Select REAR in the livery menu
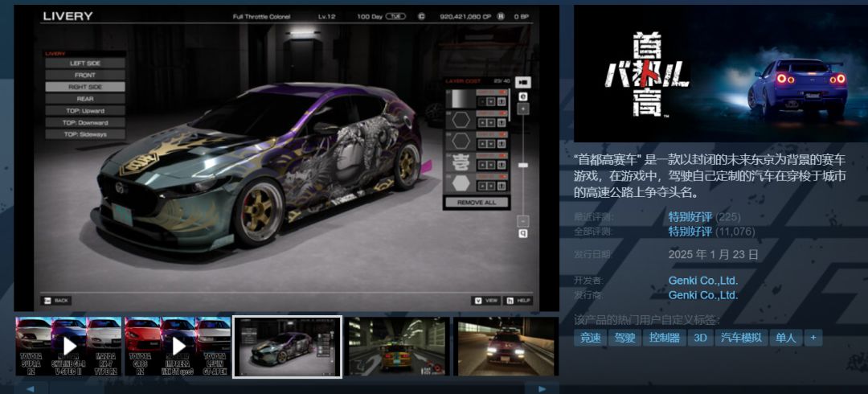Image resolution: width=868 pixels, height=394 pixels. coord(85,99)
